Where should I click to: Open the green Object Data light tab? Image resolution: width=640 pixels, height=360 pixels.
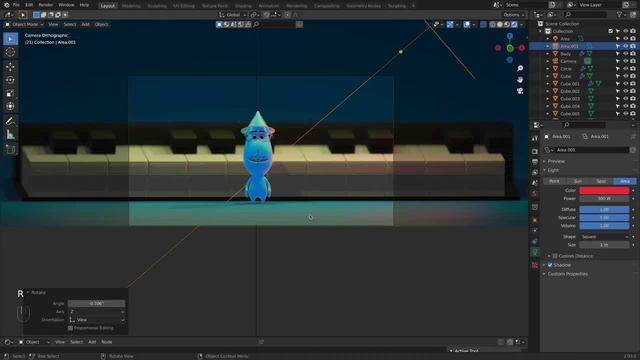tap(535, 252)
